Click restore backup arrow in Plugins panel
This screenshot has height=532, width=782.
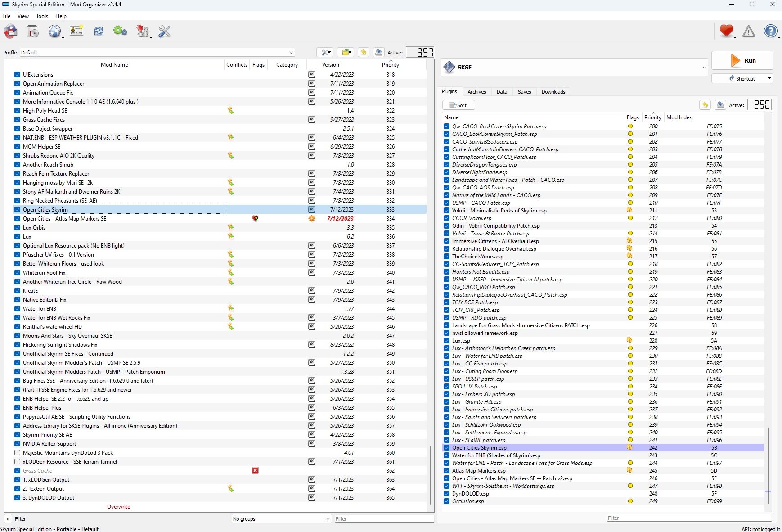pyautogui.click(x=705, y=105)
